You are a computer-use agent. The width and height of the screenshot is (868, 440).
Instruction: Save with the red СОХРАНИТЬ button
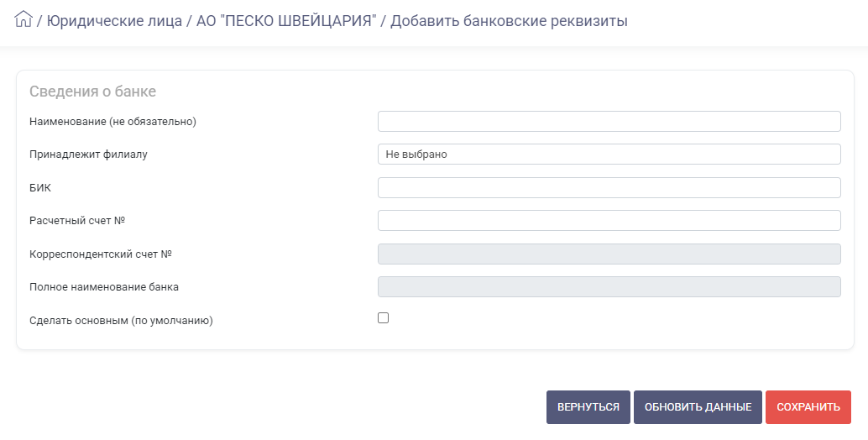click(808, 407)
